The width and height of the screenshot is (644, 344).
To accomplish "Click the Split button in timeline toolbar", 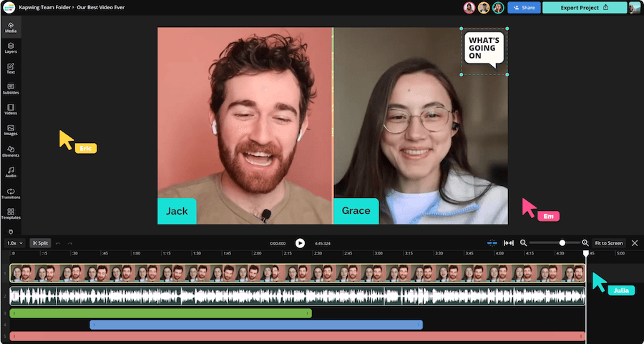I will [x=41, y=243].
